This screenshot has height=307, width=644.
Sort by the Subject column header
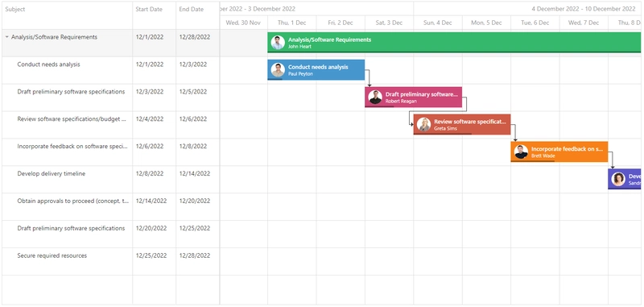tap(67, 15)
